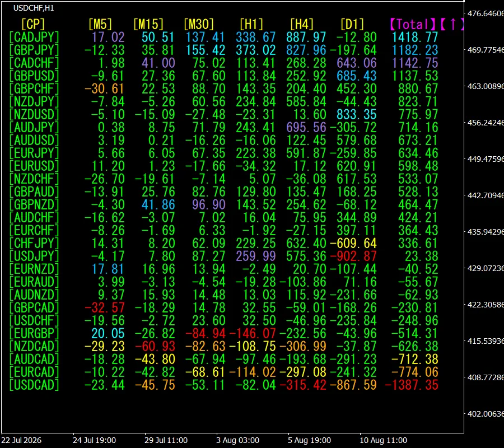The height and width of the screenshot is (448, 504).
Task: Click the [NZDCHF] pair label
Action: click(x=34, y=179)
